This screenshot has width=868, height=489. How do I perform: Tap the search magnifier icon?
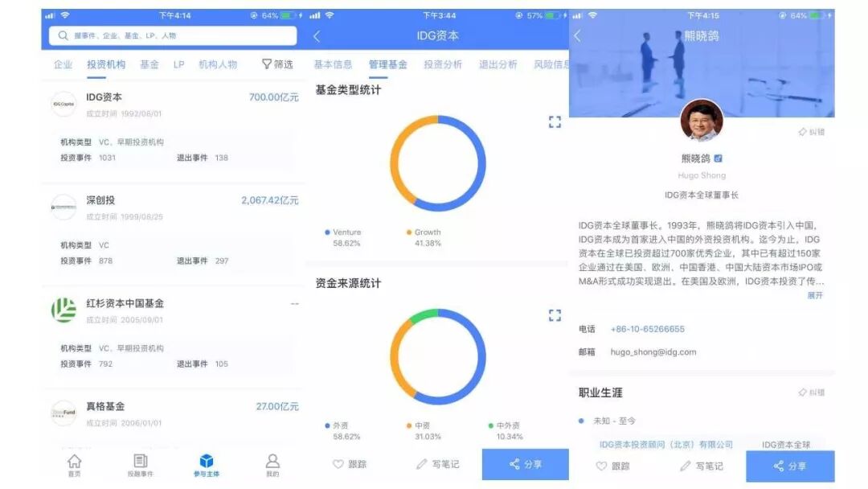[63, 35]
